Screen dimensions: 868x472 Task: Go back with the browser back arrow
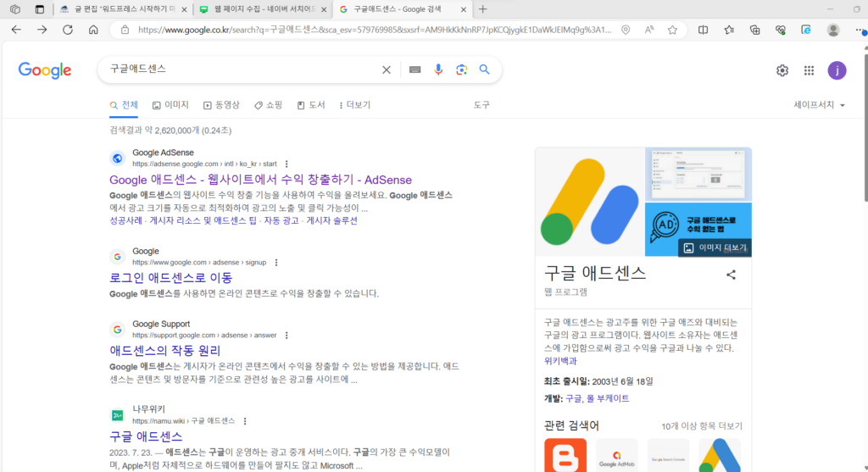(16, 30)
